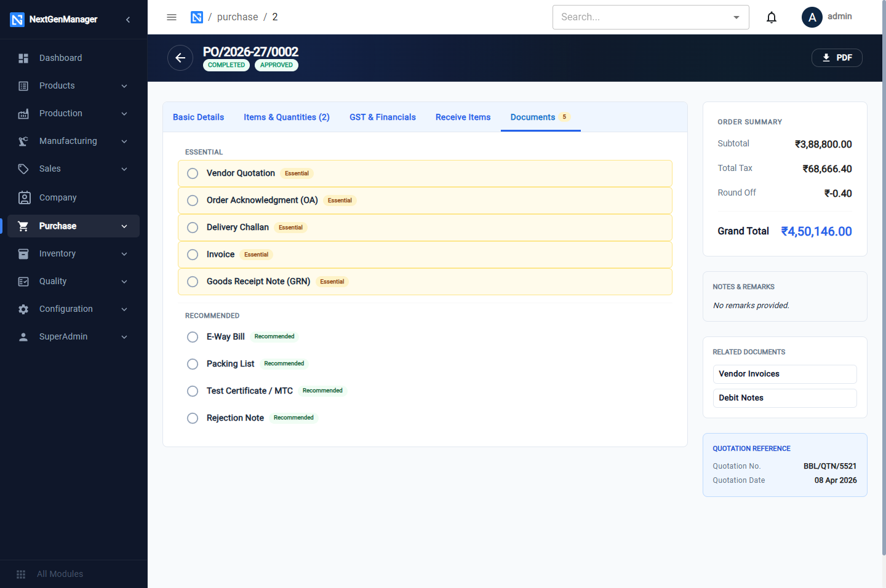The width and height of the screenshot is (886, 588).
Task: Mark Invoice document circle
Action: pyautogui.click(x=193, y=255)
